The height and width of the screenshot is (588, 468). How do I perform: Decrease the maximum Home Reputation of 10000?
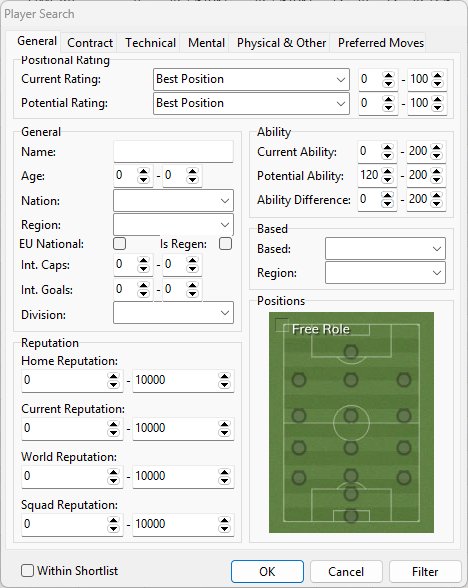coord(224,384)
